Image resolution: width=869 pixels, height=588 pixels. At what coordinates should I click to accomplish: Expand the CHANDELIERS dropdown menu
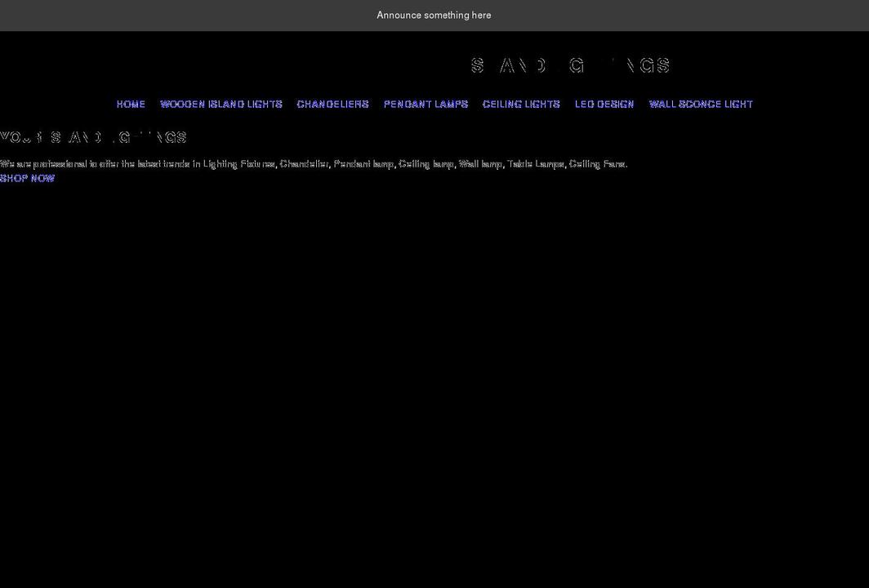[x=332, y=104]
